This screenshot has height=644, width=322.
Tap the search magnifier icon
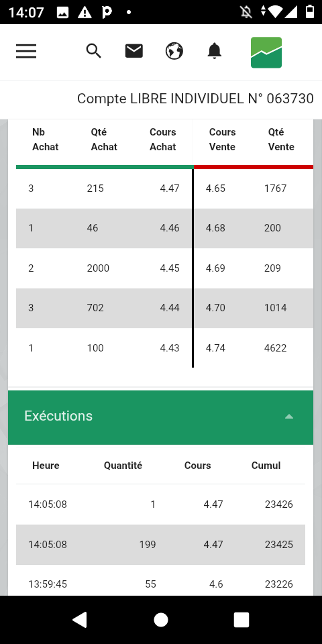coord(94,52)
